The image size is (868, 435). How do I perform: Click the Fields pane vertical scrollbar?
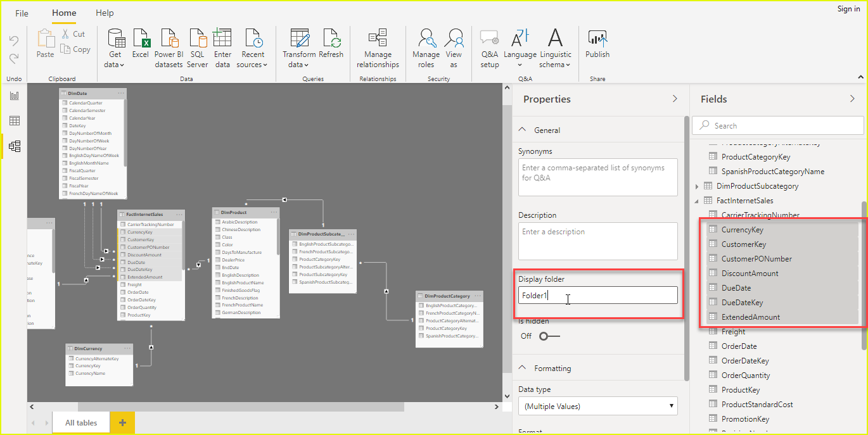pyautogui.click(x=864, y=275)
